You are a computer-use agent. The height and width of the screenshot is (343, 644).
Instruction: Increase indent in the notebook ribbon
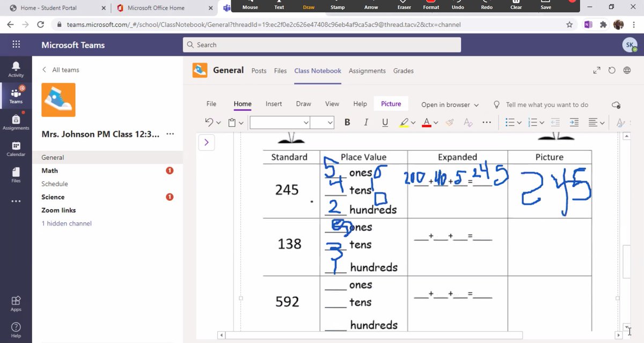574,122
